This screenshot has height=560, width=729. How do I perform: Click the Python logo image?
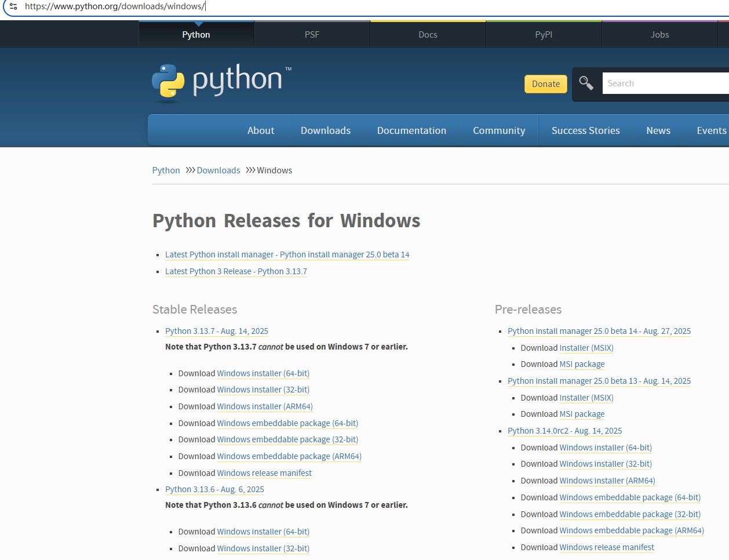222,83
